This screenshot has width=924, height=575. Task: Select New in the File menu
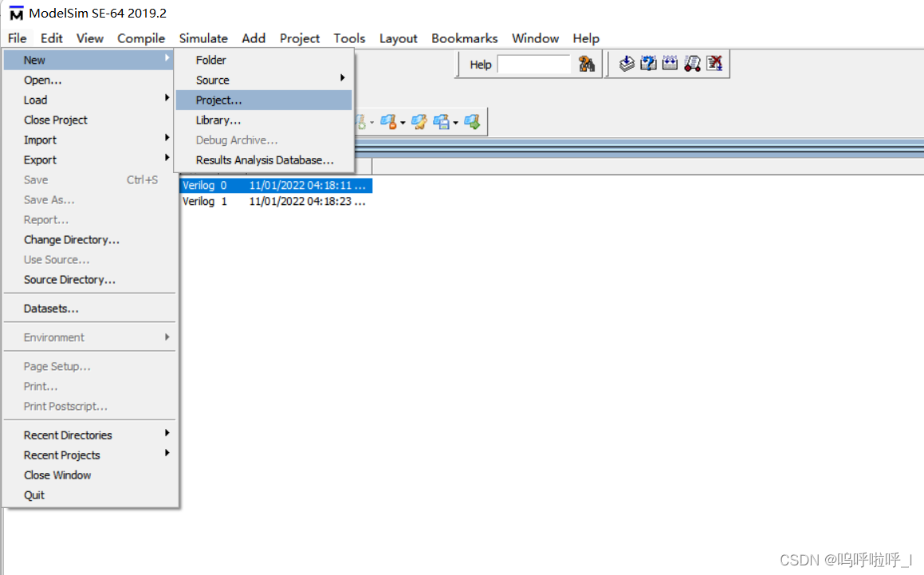pyautogui.click(x=89, y=60)
